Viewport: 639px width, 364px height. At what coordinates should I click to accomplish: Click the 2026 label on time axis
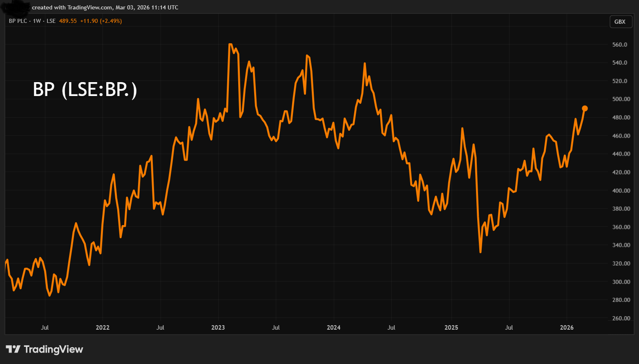click(567, 328)
